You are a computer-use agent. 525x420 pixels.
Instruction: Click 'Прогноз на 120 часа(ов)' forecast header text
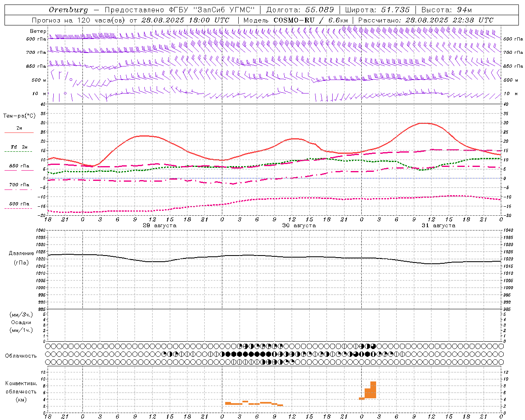tap(79, 20)
